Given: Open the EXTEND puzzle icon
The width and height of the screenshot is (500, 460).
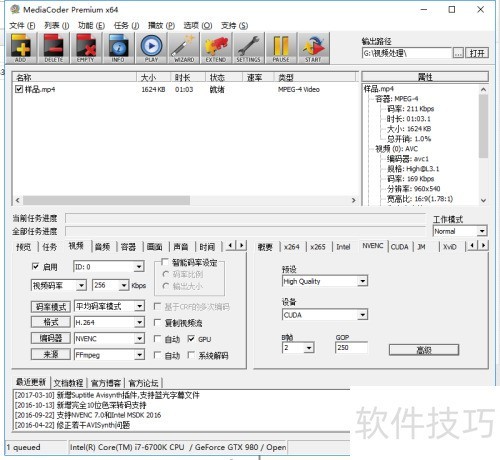Looking at the screenshot, I should point(216,48).
